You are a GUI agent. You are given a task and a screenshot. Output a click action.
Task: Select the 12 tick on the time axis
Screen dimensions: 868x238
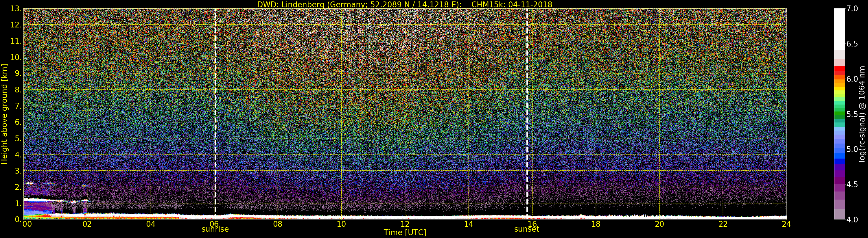click(405, 224)
